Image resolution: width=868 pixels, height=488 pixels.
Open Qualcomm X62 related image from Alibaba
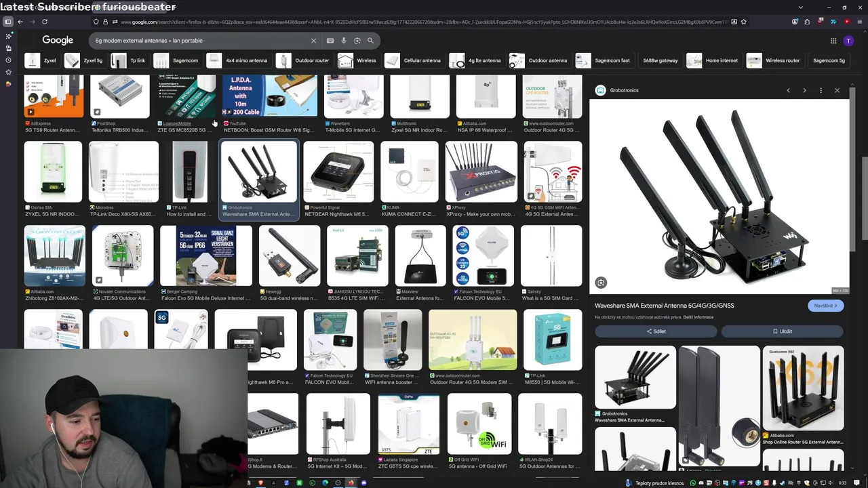[x=804, y=388]
